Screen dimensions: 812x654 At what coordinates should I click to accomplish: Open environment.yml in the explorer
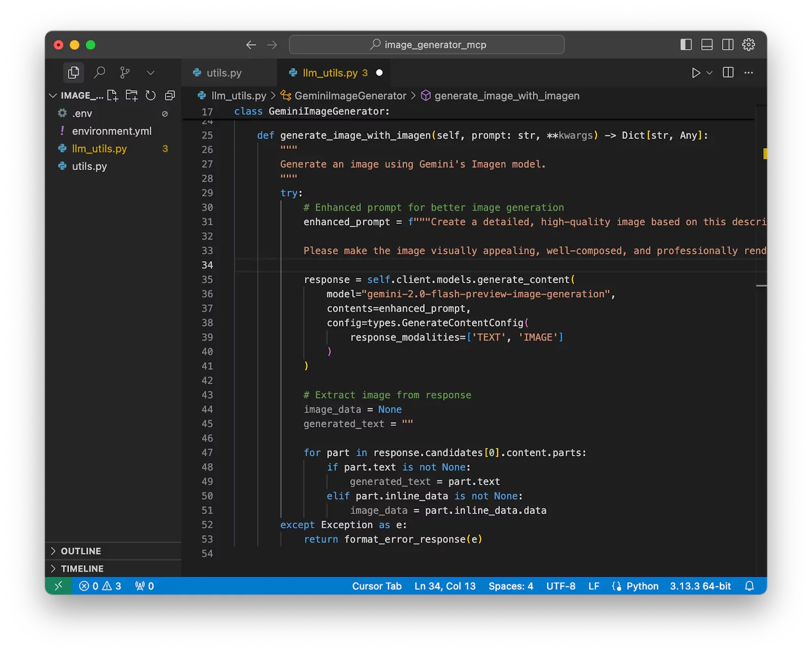[x=113, y=131]
